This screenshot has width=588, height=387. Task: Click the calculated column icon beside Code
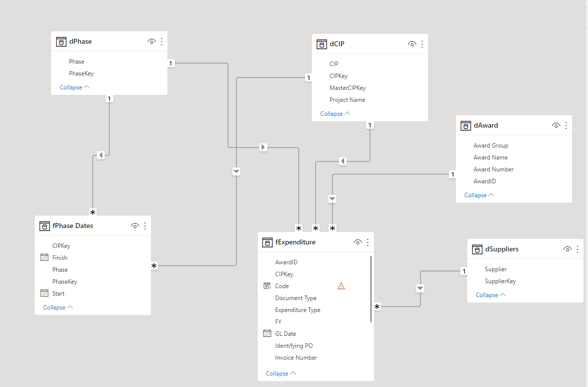point(267,286)
